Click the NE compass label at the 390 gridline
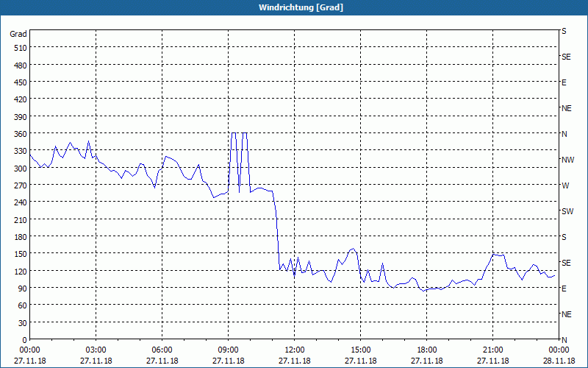 coord(567,108)
